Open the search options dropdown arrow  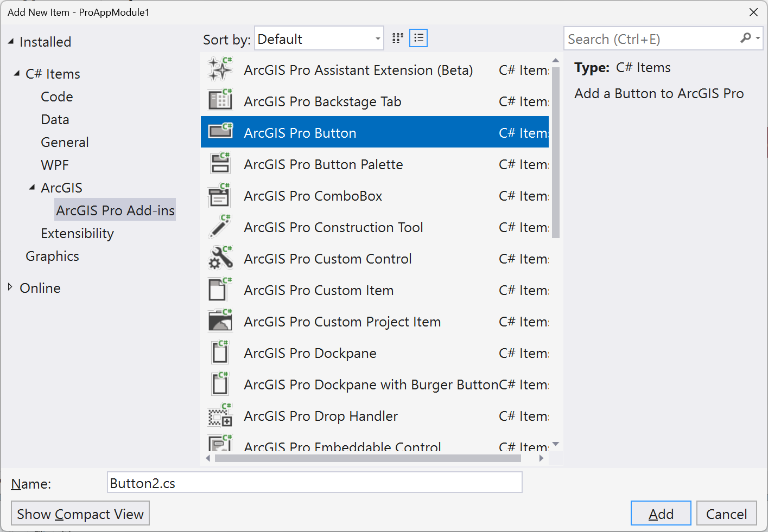758,38
